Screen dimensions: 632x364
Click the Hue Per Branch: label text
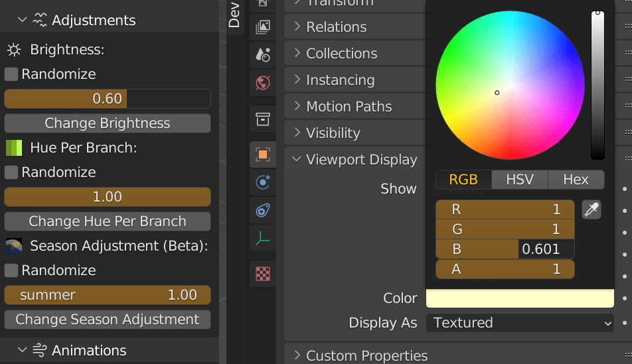84,148
